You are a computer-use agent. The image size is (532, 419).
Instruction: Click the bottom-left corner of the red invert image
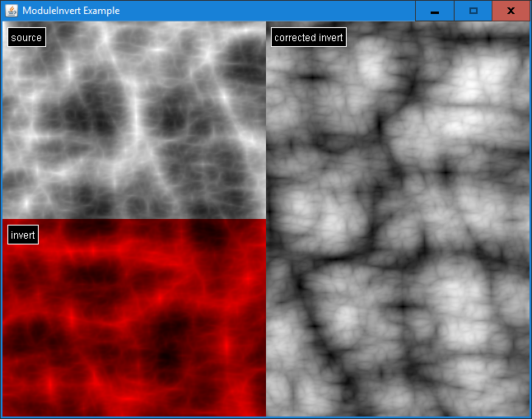[x=4, y=414]
